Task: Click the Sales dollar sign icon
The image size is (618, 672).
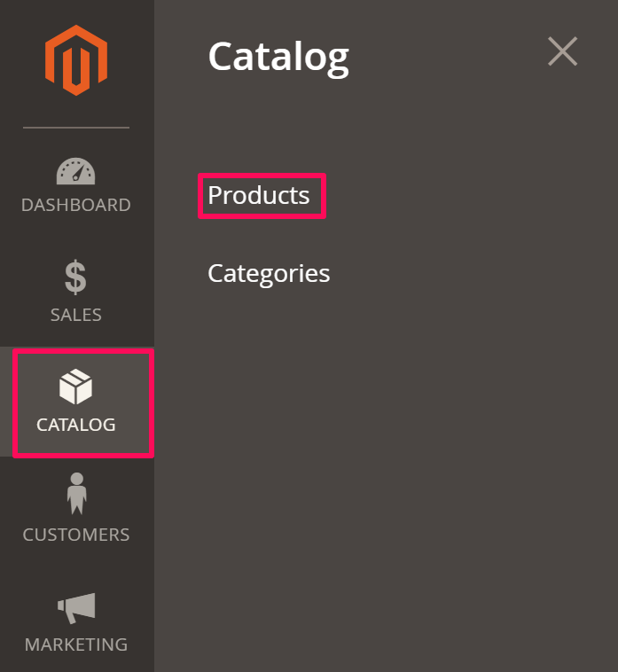Action: click(76, 277)
